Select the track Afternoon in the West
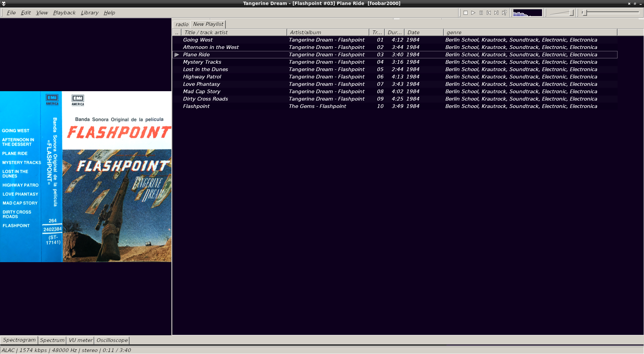644x354 pixels. pyautogui.click(x=395, y=47)
